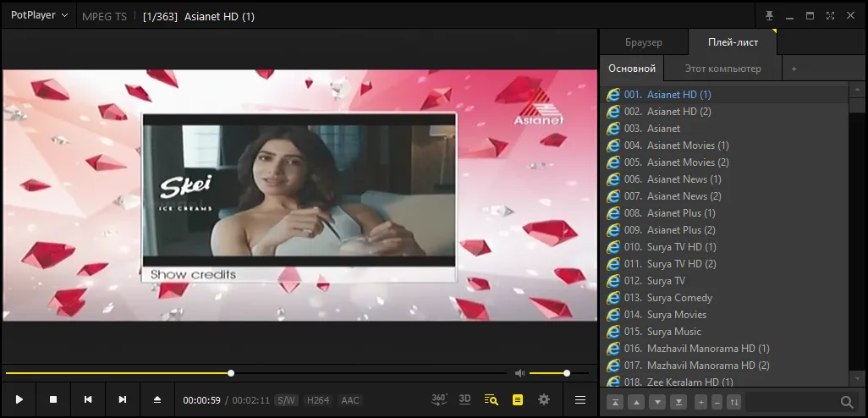868x418 pixels.
Task: Start playback with the Play button
Action: pos(19,399)
